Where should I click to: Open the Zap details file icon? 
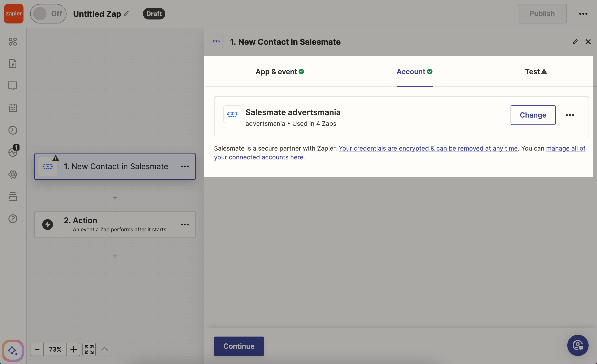point(13,64)
